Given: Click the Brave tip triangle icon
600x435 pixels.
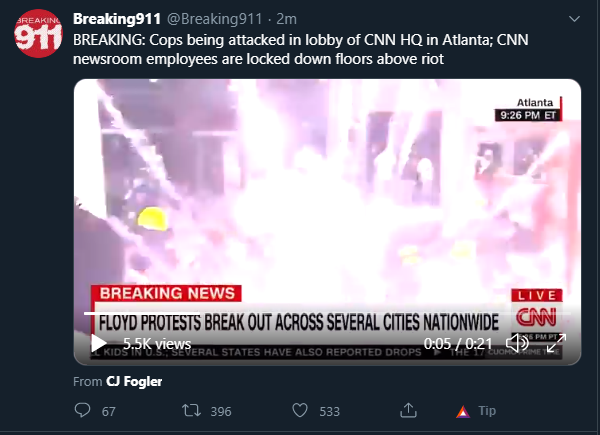Looking at the screenshot, I should [x=463, y=412].
